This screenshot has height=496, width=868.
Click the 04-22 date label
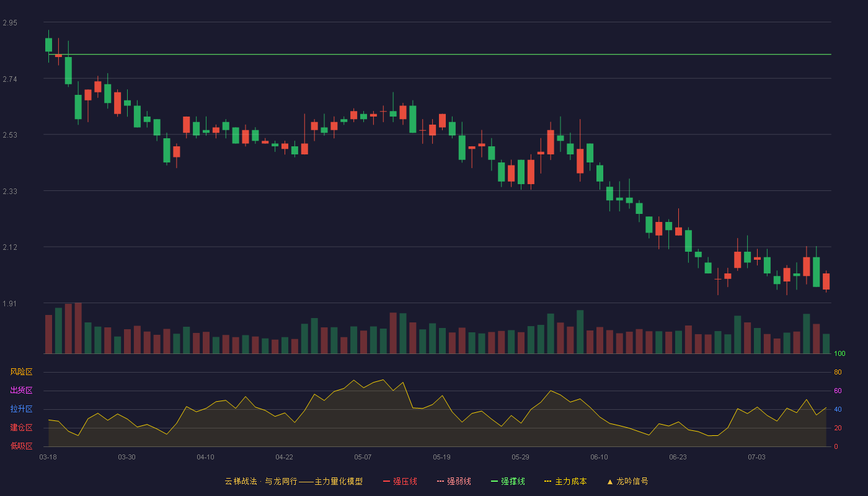[284, 457]
